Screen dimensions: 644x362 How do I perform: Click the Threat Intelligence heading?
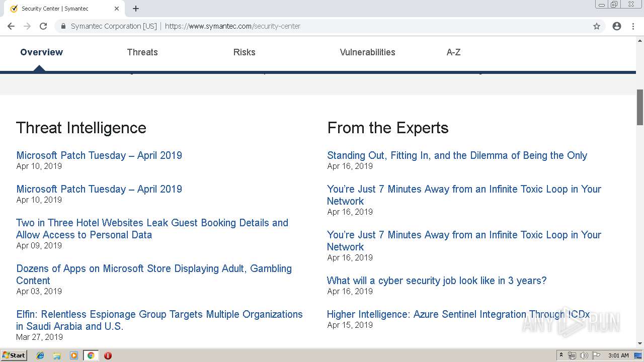pyautogui.click(x=81, y=128)
